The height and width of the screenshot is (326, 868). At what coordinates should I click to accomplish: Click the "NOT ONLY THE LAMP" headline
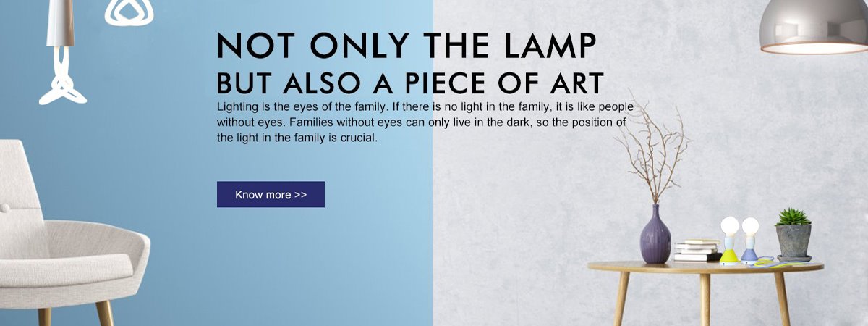407,46
